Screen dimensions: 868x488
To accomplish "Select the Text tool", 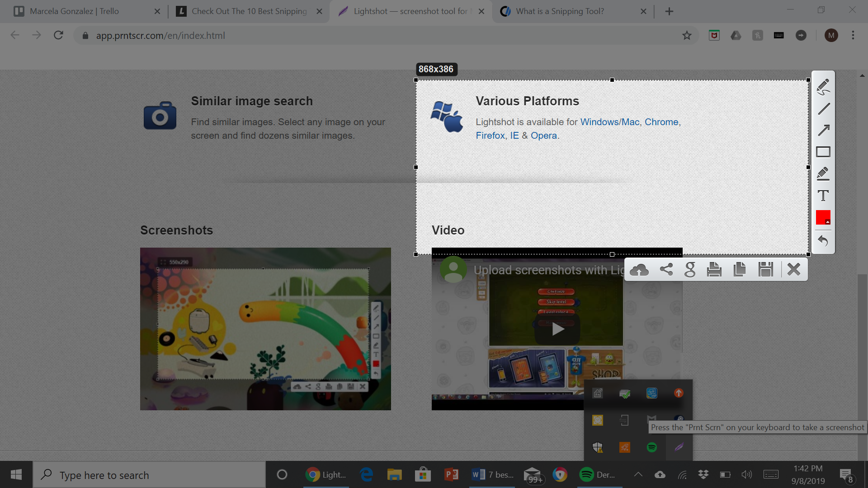I will (823, 196).
